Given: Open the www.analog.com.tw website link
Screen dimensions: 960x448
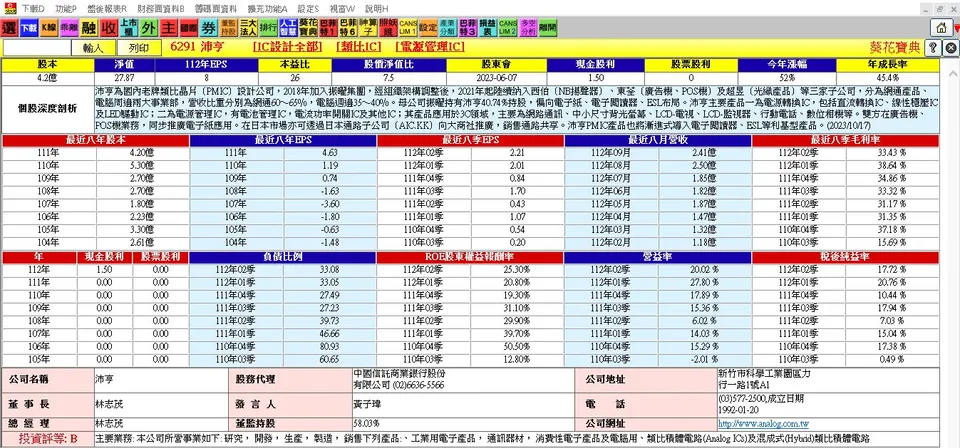Looking at the screenshot, I should click(763, 424).
